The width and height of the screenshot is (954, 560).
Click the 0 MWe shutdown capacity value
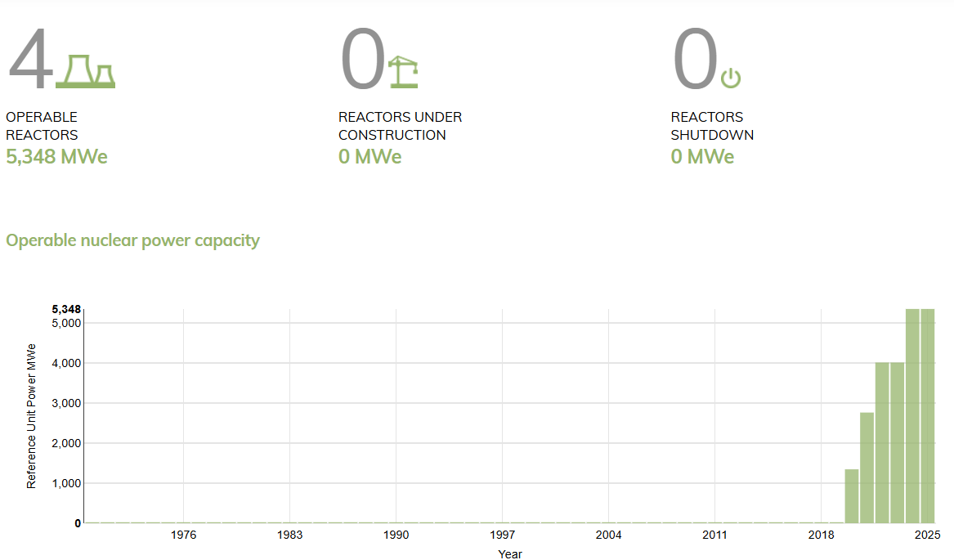click(x=702, y=156)
